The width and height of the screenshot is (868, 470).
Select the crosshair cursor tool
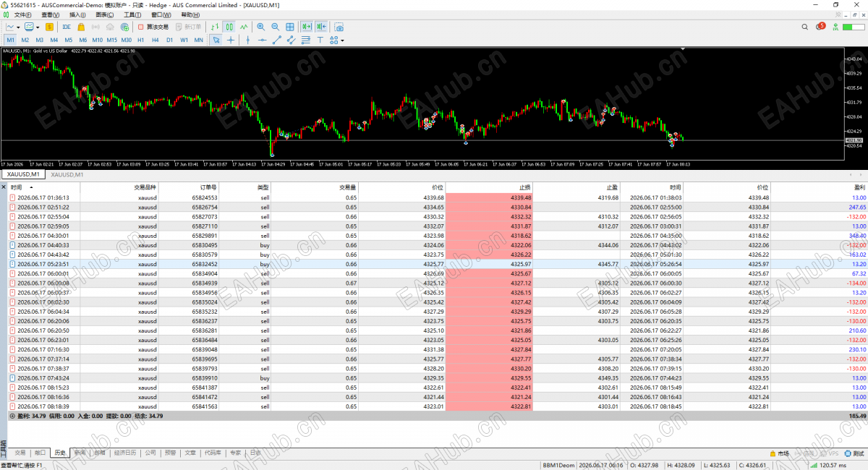(231, 40)
